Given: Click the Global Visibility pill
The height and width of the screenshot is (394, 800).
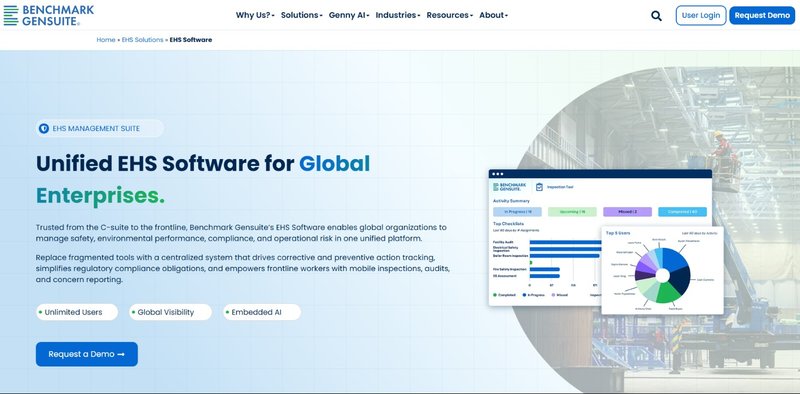Looking at the screenshot, I should pyautogui.click(x=170, y=312).
